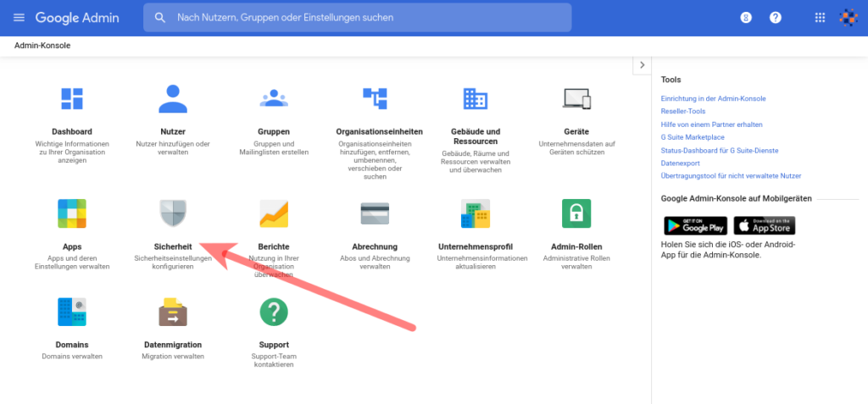Open the Gebäude und Ressourcen building icon
Viewport: 868px width, 404px height.
pyautogui.click(x=476, y=98)
